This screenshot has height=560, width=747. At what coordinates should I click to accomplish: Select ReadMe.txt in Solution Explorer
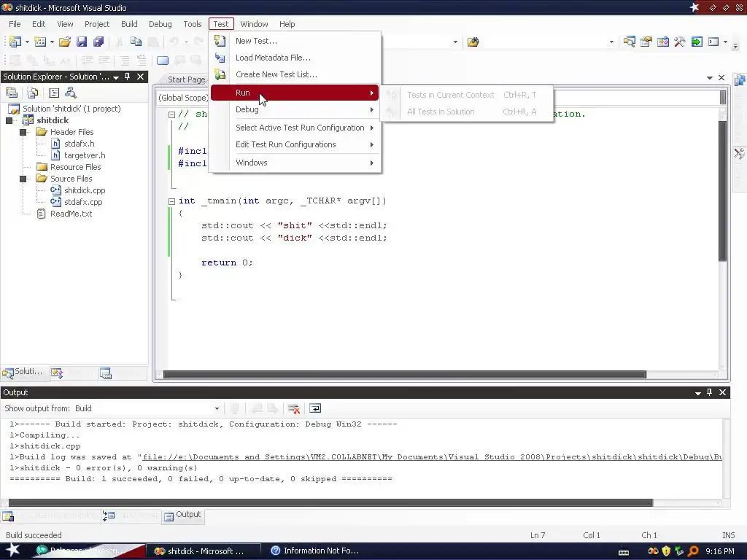(71, 214)
